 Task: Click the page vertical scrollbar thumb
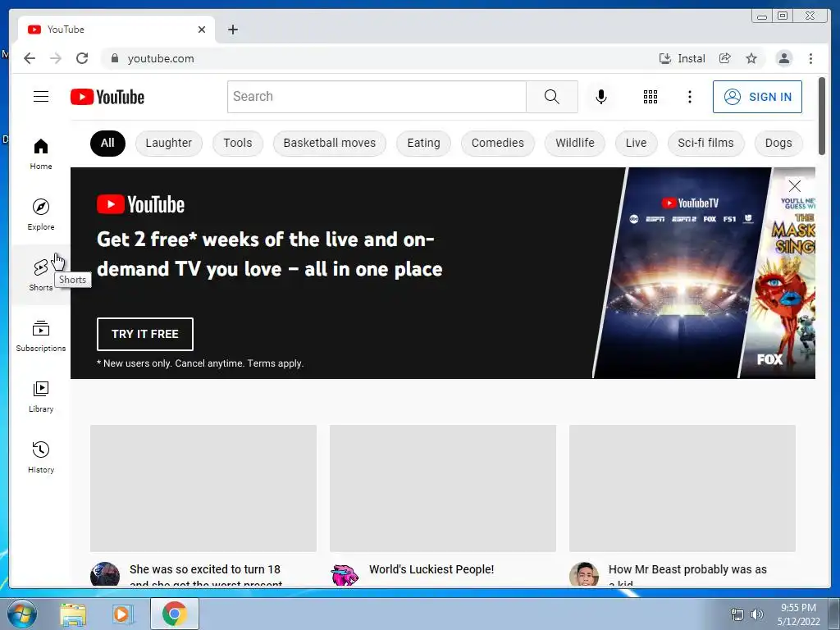(822, 116)
